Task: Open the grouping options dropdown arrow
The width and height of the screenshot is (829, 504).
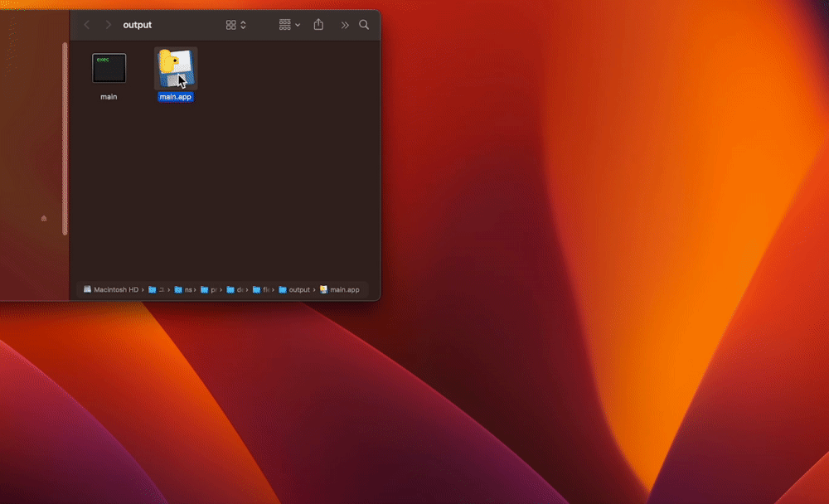Action: 297,25
